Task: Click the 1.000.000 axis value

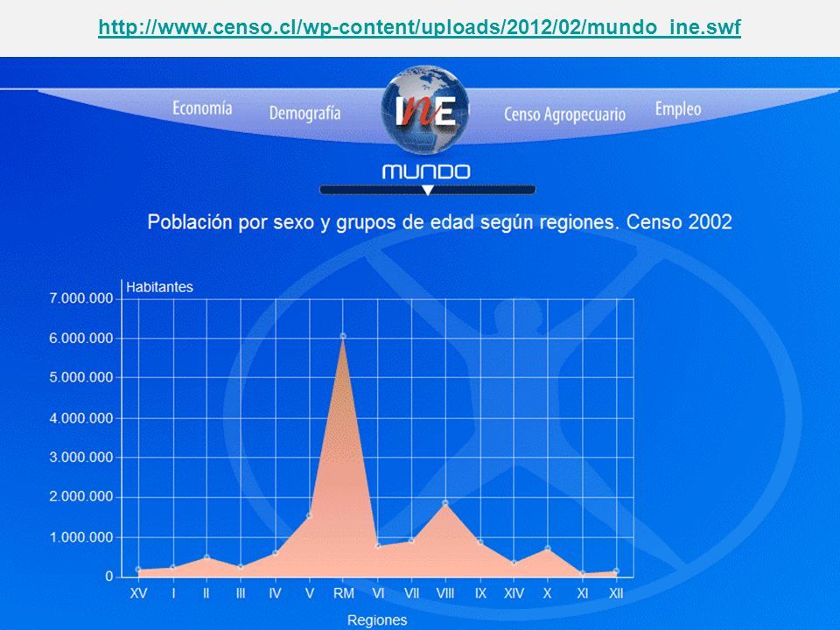Action: pyautogui.click(x=81, y=537)
